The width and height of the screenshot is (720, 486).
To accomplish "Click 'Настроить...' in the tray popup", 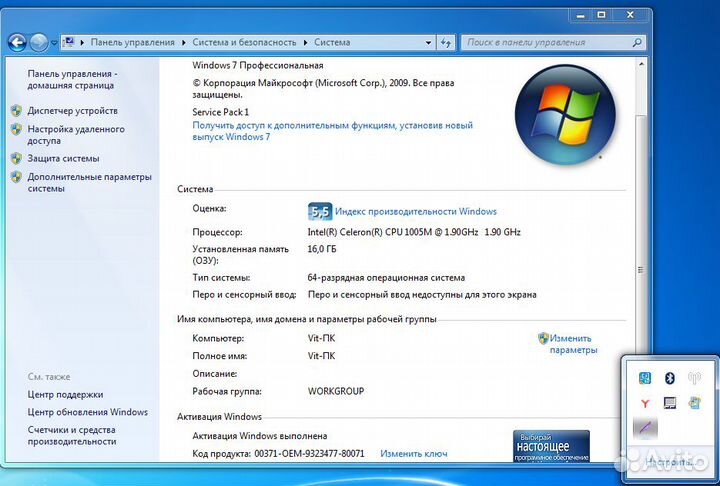I will pos(669,461).
